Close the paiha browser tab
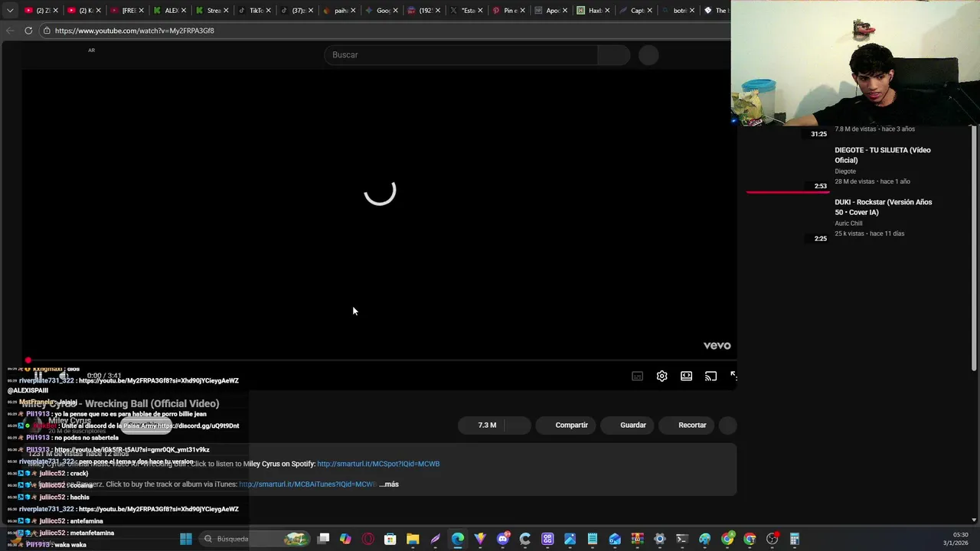The image size is (980, 551). pos(353,11)
